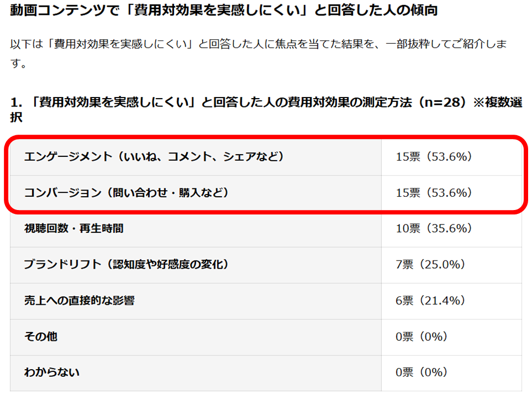This screenshot has width=532, height=399.
Task: Select the その他 row label
Action: pyautogui.click(x=40, y=336)
